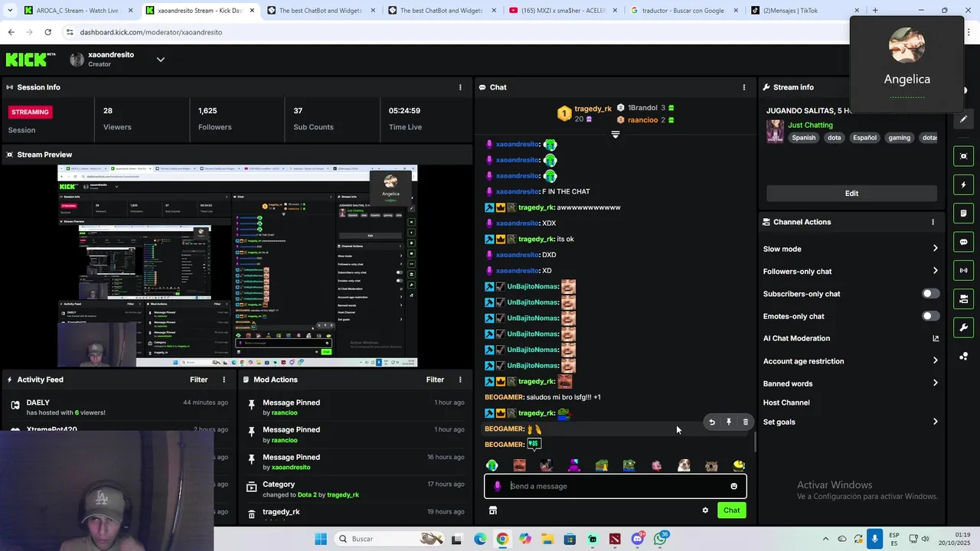This screenshot has height=551, width=980.
Task: Open the Activity Feed three-dot menu
Action: click(x=224, y=380)
